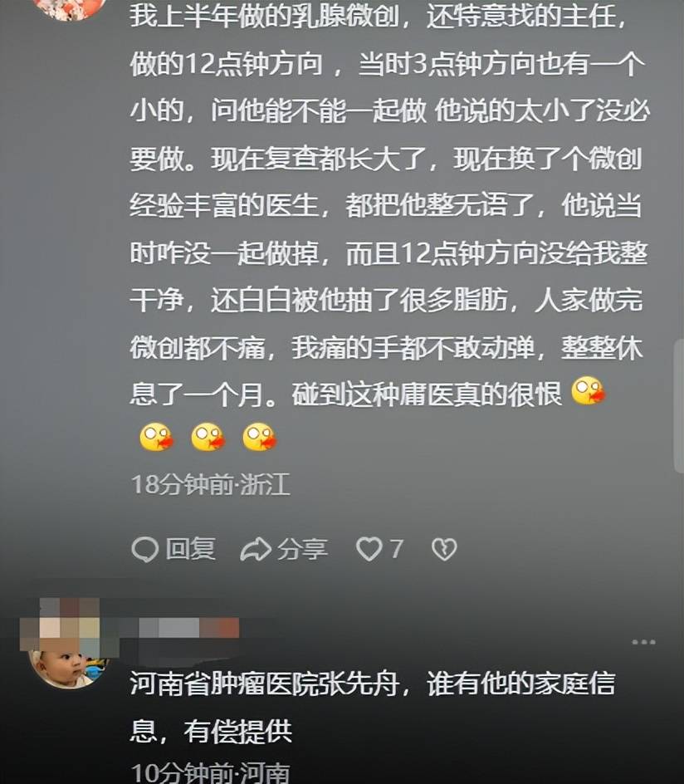Click the 10分钟前·河南 timestamp

coord(210,772)
